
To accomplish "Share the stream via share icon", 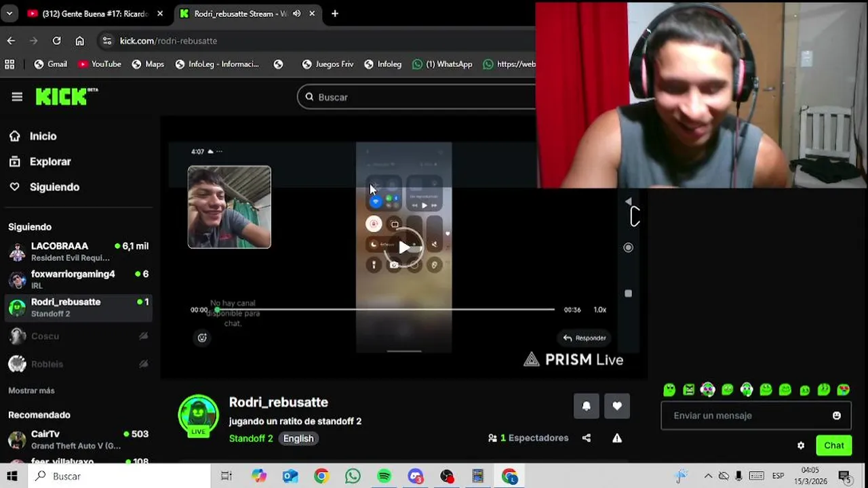I will (x=587, y=438).
